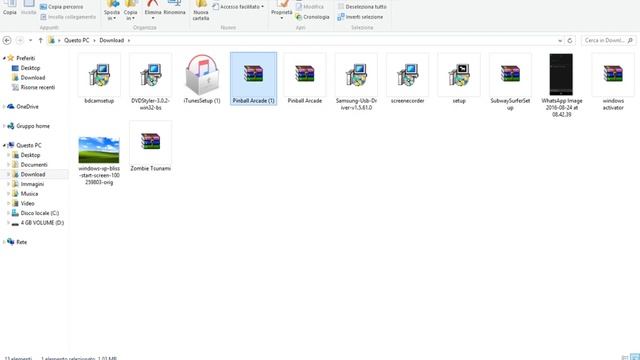Click Nuova cartella in the ribbon
Image resolution: width=640 pixels, height=360 pixels.
201,11
